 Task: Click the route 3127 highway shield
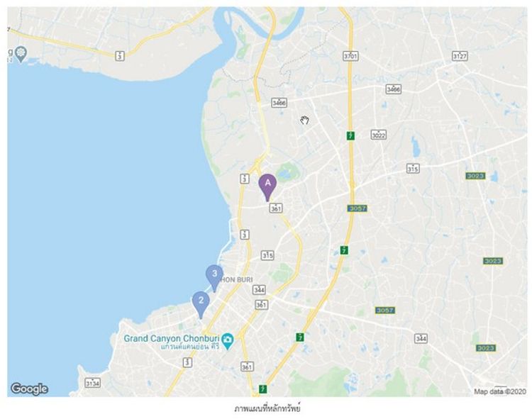(460, 56)
